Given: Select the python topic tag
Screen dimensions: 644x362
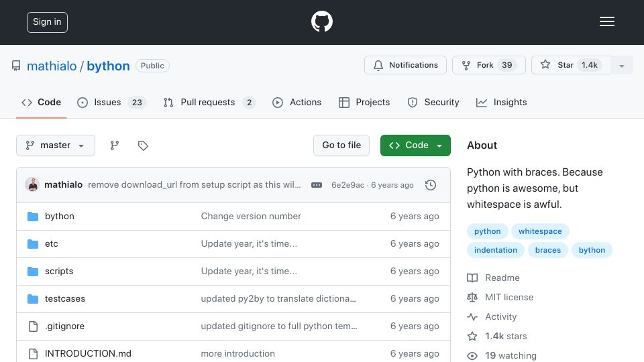Looking at the screenshot, I should (488, 231).
